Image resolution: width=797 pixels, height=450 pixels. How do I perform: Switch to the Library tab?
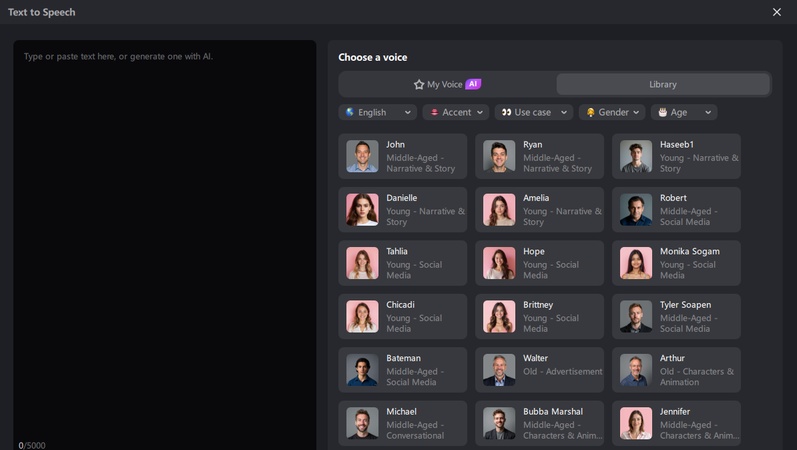point(662,84)
